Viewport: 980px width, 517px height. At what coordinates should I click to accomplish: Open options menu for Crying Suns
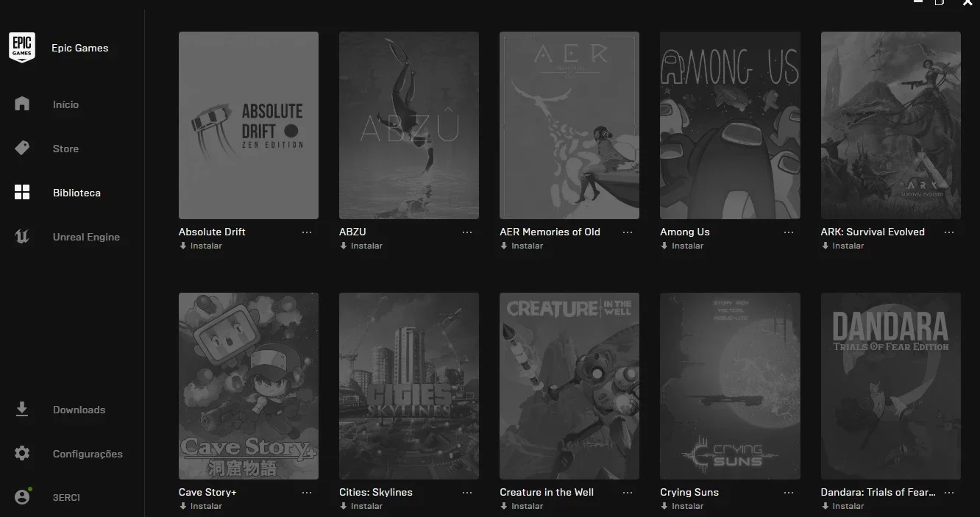[x=789, y=492]
